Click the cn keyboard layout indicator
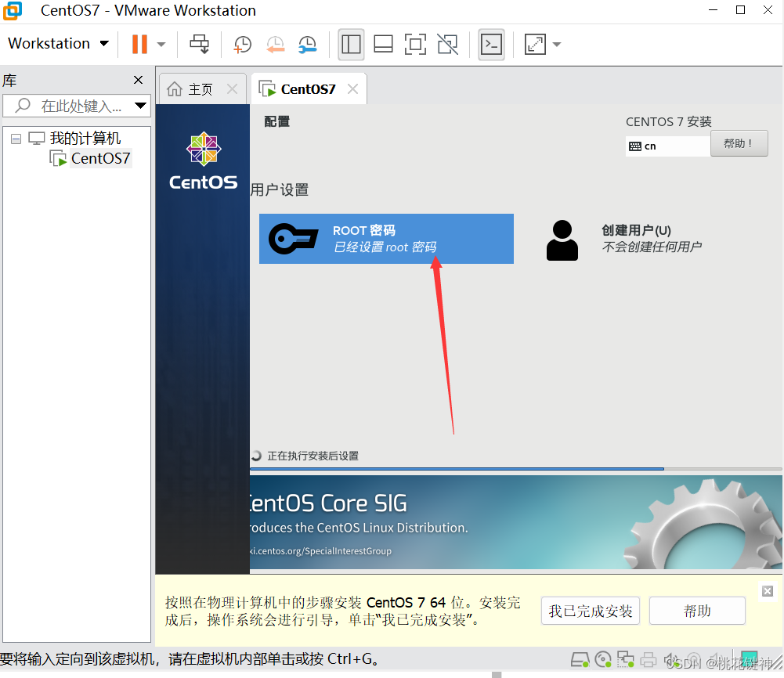The width and height of the screenshot is (784, 678). click(667, 146)
